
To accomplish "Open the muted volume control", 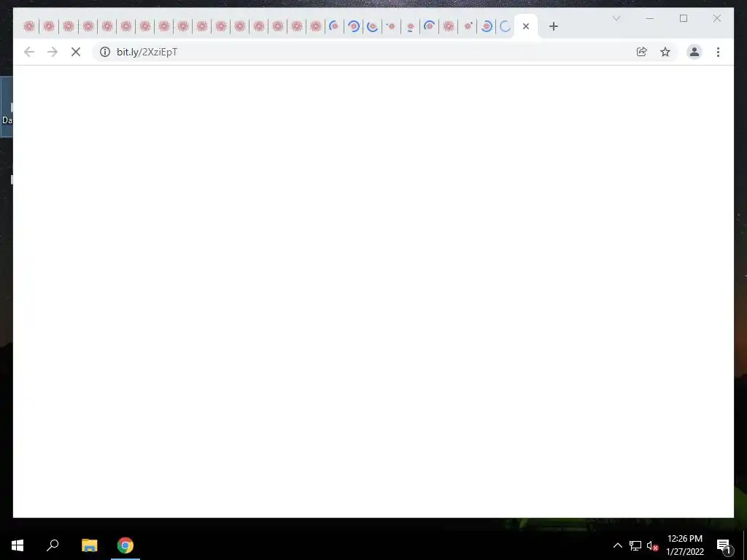I will click(x=652, y=545).
